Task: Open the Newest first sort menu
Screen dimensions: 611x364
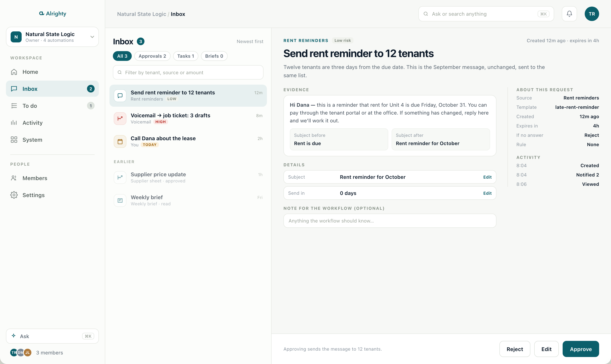Action: pos(250,41)
